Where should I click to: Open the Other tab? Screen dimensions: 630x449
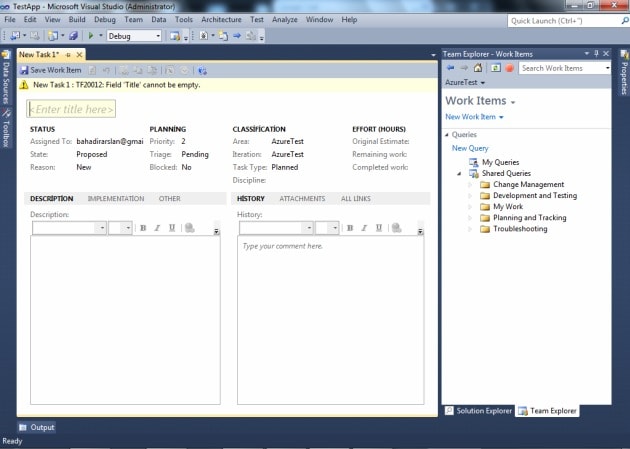[x=170, y=199]
